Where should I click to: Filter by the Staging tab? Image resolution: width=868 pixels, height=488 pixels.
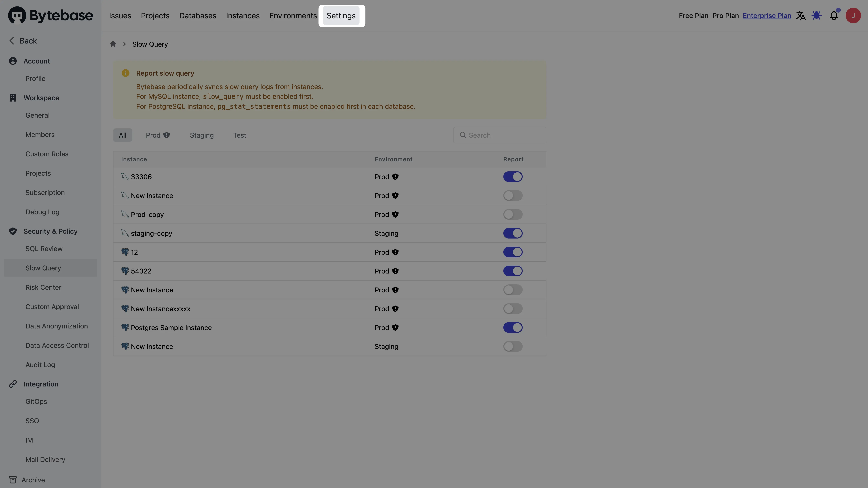tap(202, 135)
